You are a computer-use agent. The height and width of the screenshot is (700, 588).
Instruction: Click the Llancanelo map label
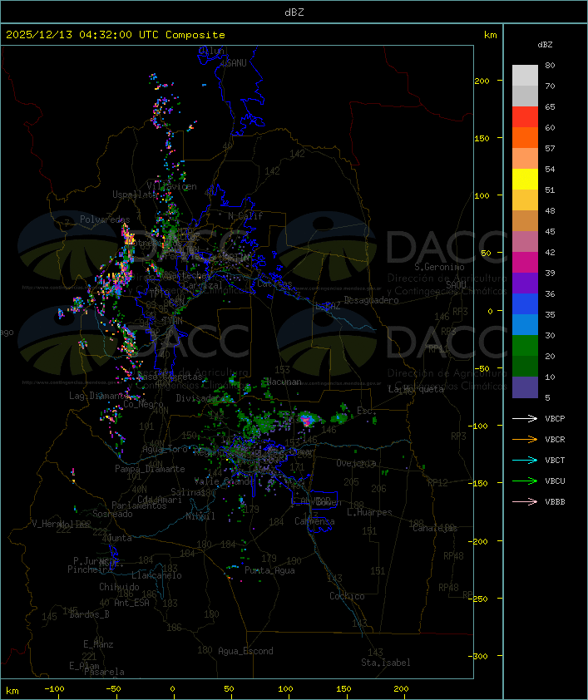tap(156, 575)
